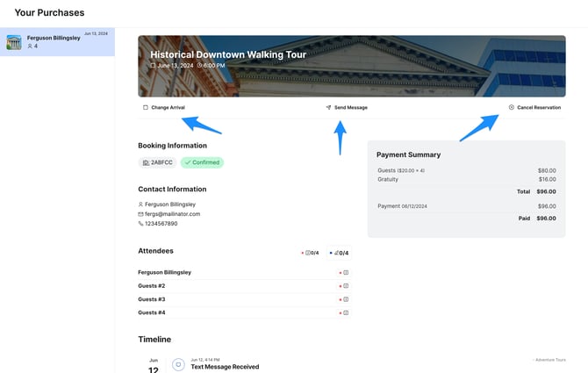Click the Send Message button
Image resolution: width=588 pixels, height=373 pixels.
347,108
